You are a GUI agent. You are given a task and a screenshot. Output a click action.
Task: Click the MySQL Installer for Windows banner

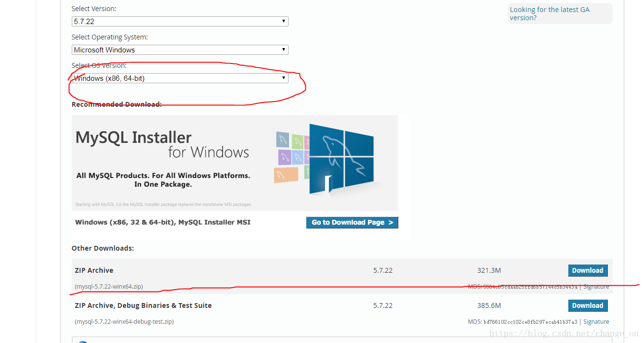235,163
